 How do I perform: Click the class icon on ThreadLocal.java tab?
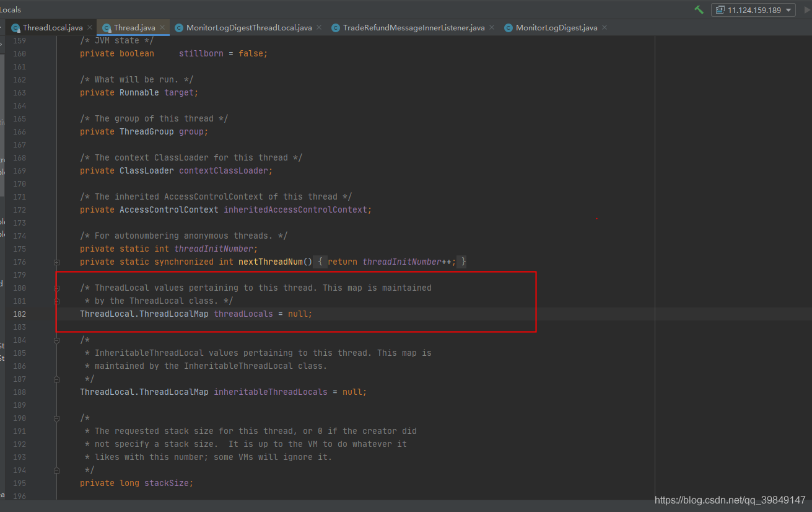point(15,28)
